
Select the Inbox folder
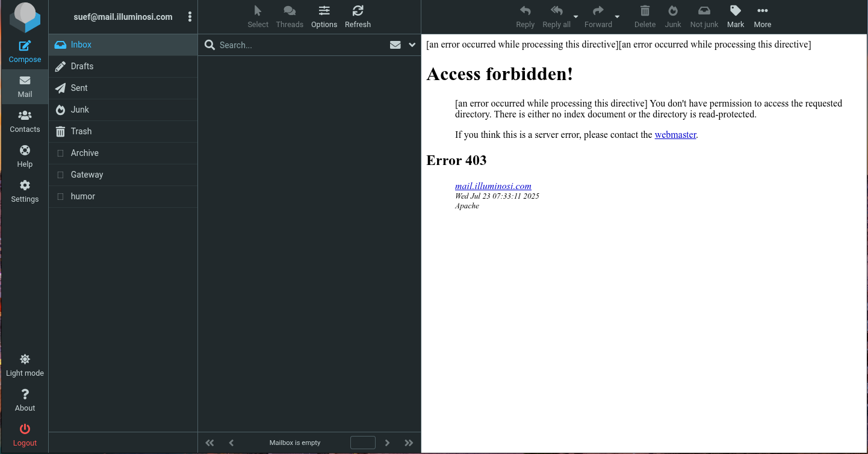(123, 45)
